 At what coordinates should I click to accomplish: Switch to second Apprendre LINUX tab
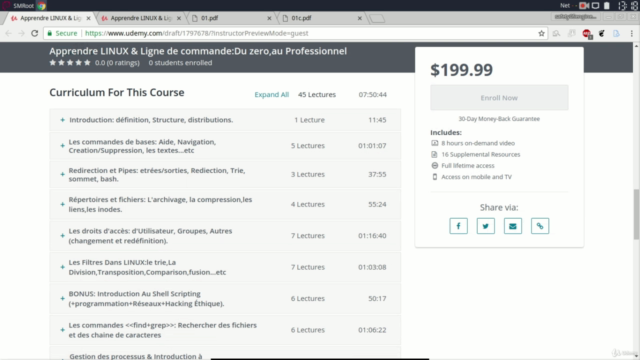click(x=141, y=18)
